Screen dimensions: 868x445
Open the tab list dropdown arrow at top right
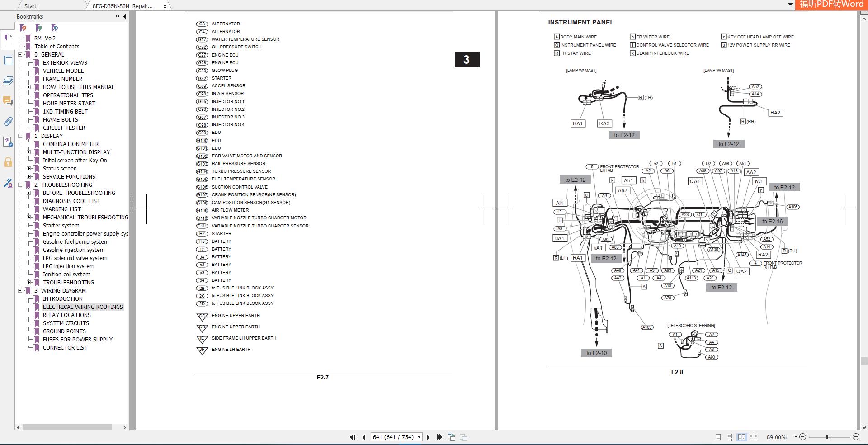click(790, 5)
